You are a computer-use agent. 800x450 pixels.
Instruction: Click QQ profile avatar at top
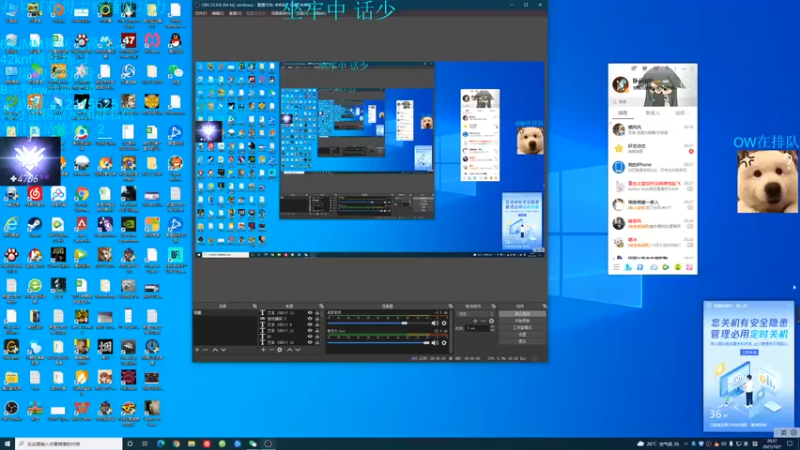[x=620, y=84]
